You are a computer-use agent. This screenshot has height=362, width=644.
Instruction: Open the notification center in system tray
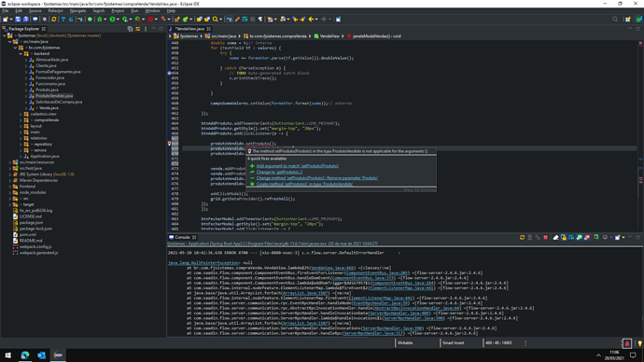coord(633,355)
